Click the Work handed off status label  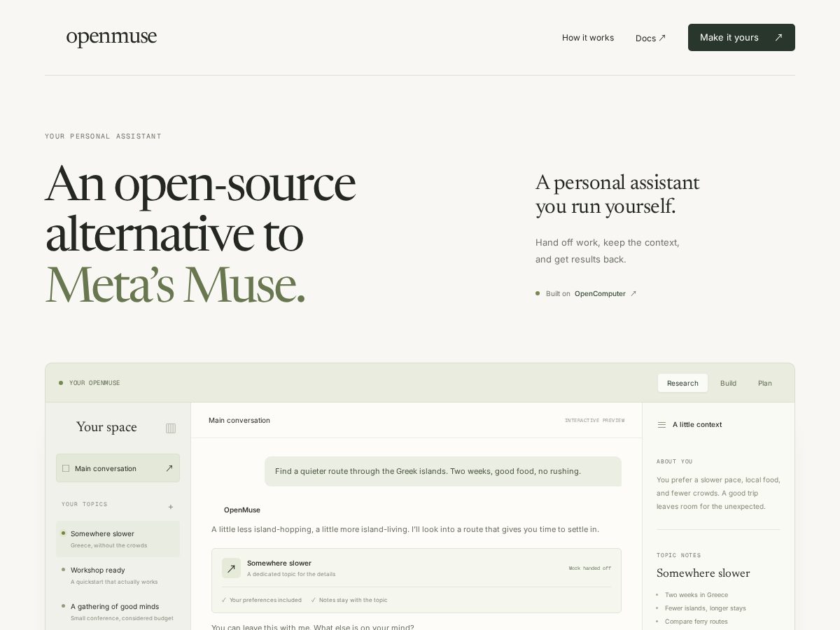(x=589, y=568)
